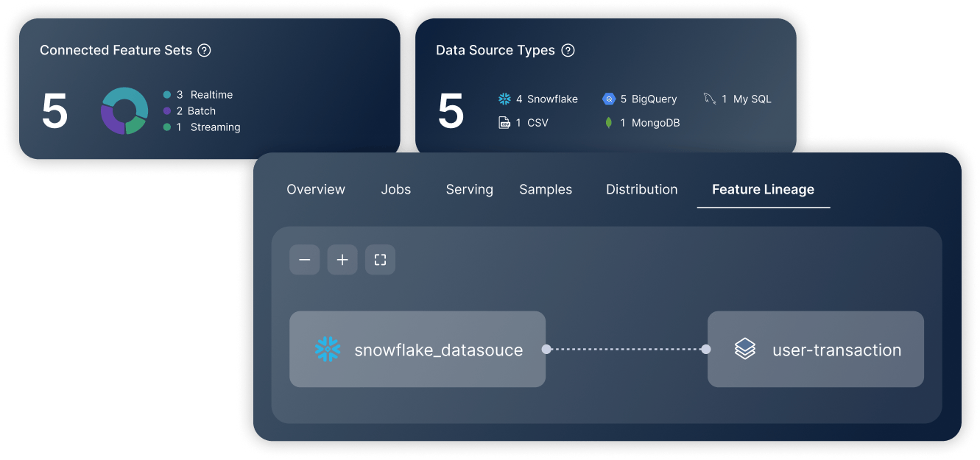Click snowflake logo in snowflake_datasouce node
980x460 pixels.
point(327,350)
